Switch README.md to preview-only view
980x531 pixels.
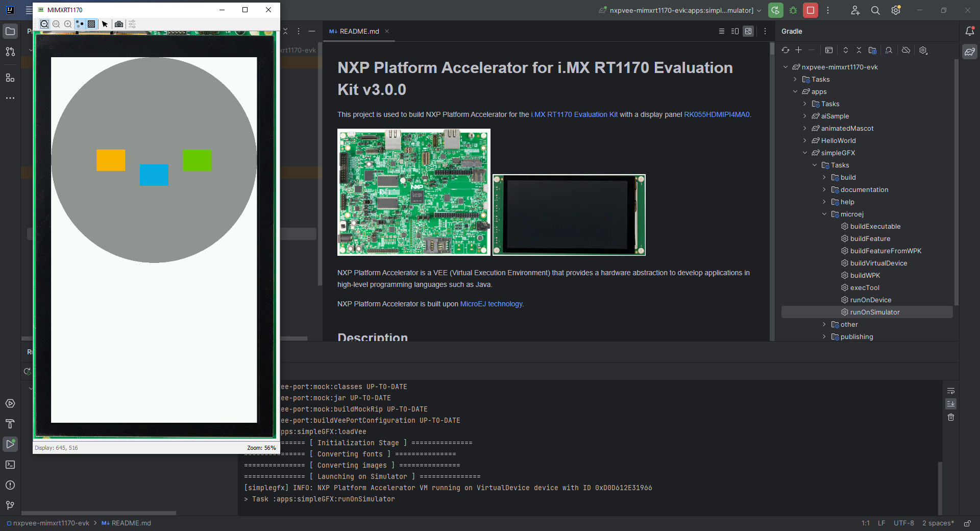(x=748, y=31)
